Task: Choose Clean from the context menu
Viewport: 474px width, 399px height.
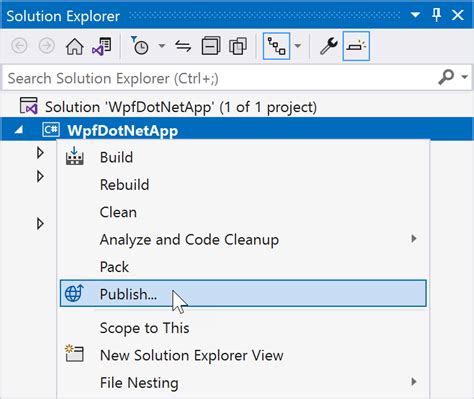Action: [243, 212]
